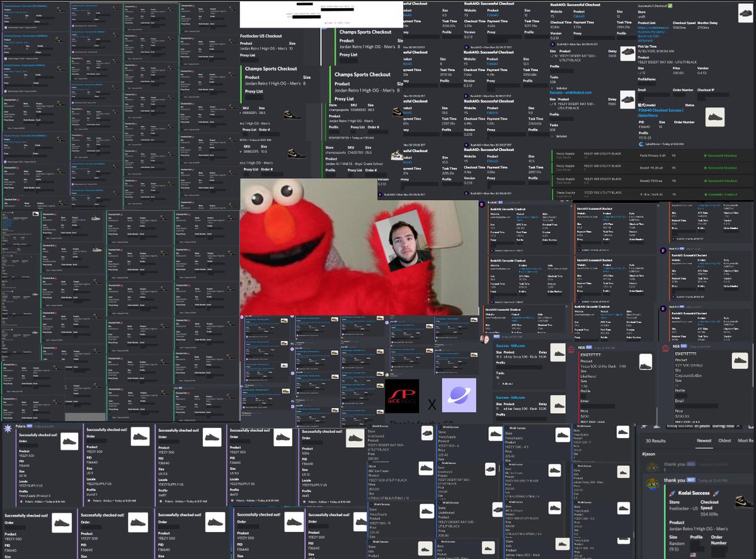Open the Splashforce embed shoe thumbnail
This screenshot has height=559, width=756.
coord(714,116)
